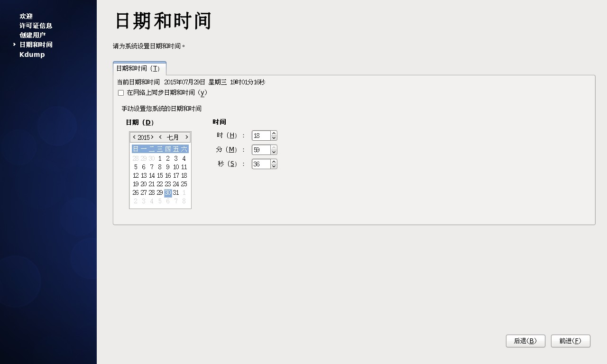
Task: Click the 分 (M) minute label
Action: pos(230,150)
